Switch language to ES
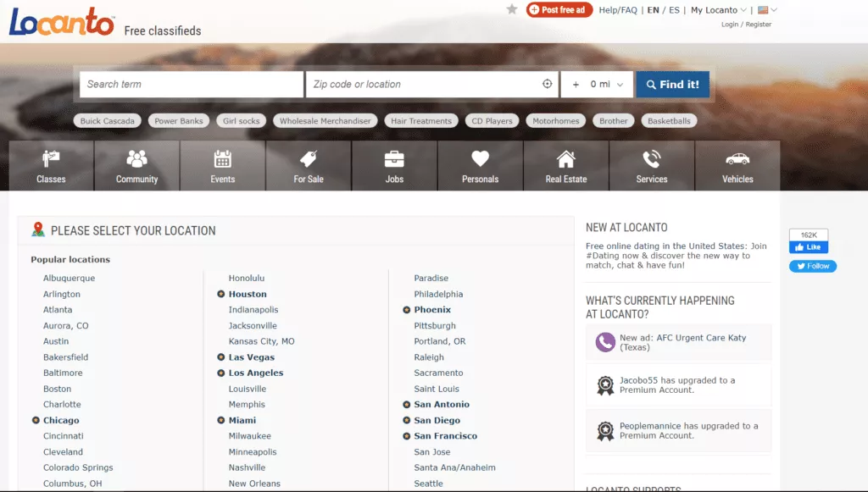Screen dimensions: 868x492 point(674,10)
